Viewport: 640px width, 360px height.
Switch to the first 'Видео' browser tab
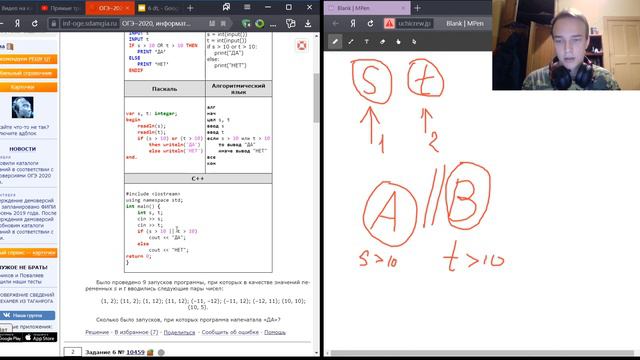click(16, 8)
